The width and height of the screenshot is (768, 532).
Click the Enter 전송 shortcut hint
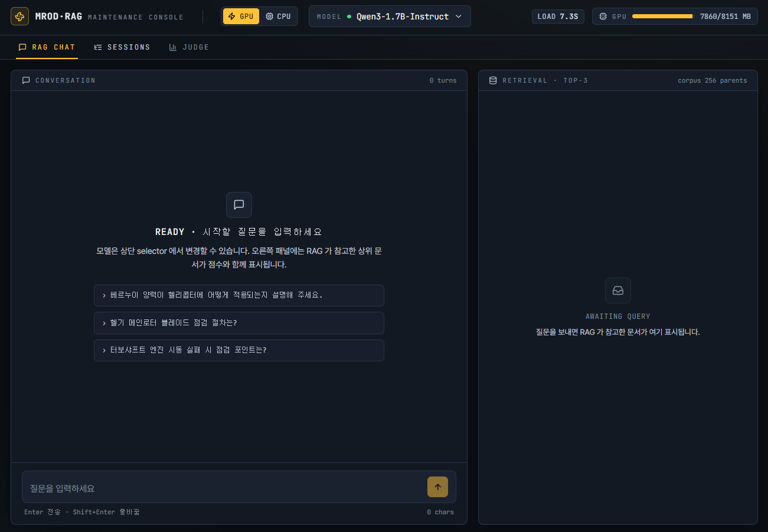pyautogui.click(x=43, y=512)
